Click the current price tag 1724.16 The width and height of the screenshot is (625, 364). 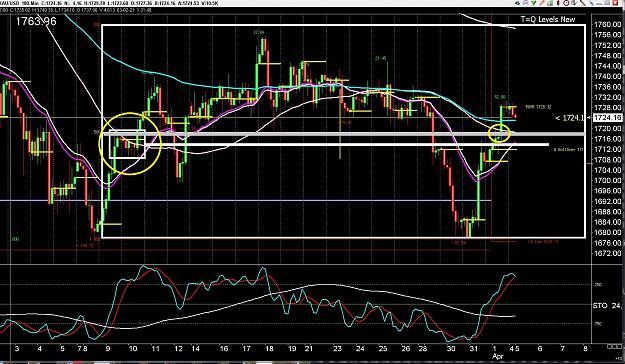[608, 118]
